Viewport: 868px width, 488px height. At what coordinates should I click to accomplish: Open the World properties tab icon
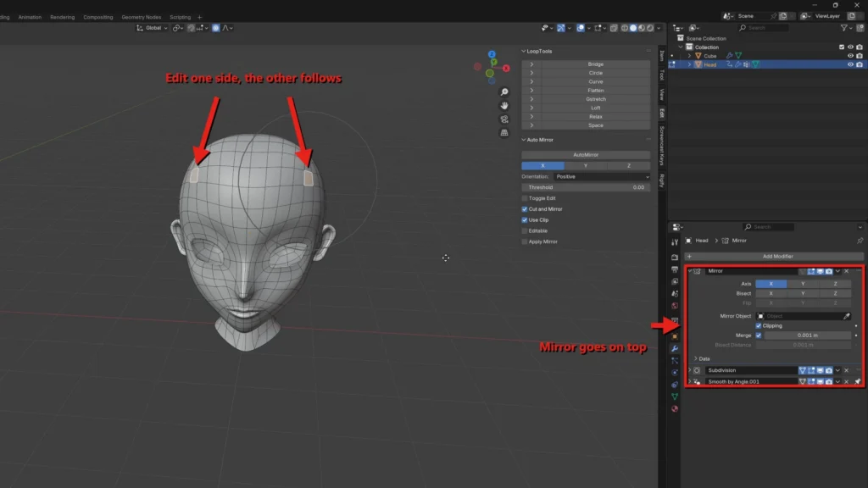pos(675,305)
